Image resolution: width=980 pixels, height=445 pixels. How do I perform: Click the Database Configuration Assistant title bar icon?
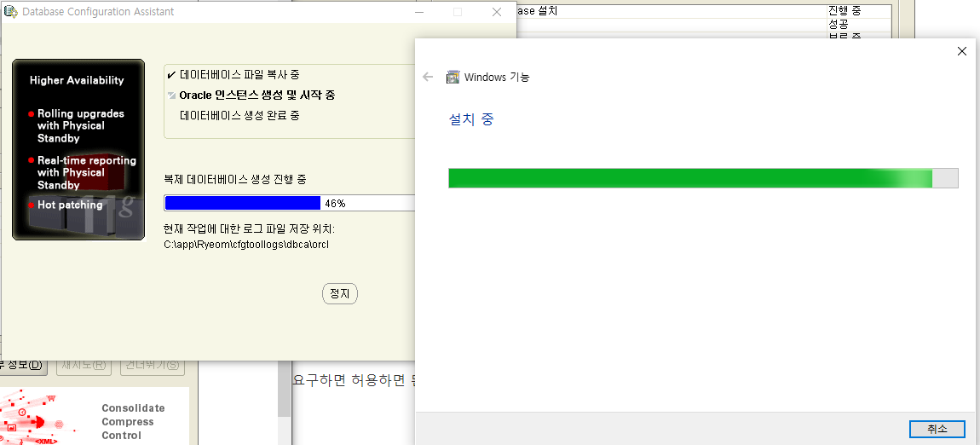pos(10,12)
